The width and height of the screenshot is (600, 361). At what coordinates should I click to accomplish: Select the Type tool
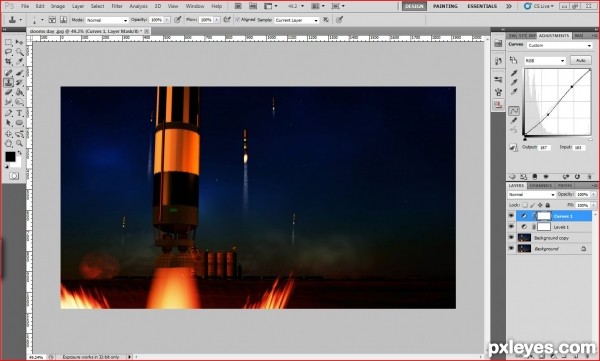tap(20, 113)
